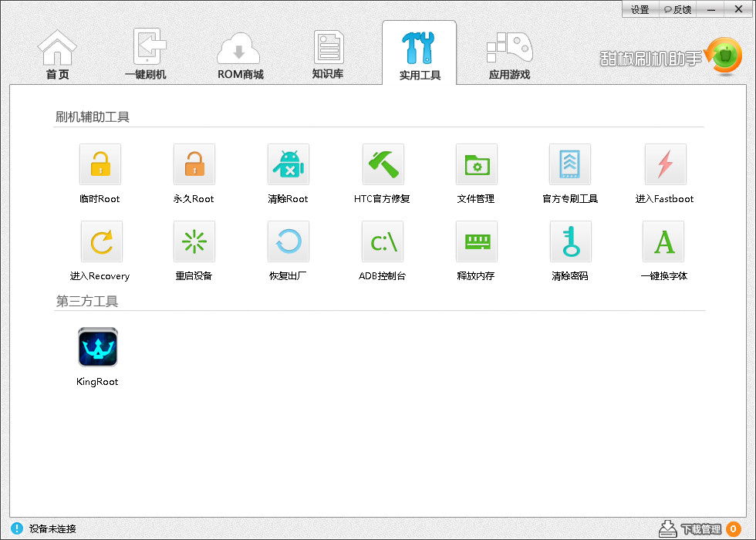Open 设置 settings in title bar
The height and width of the screenshot is (540, 756).
640,9
